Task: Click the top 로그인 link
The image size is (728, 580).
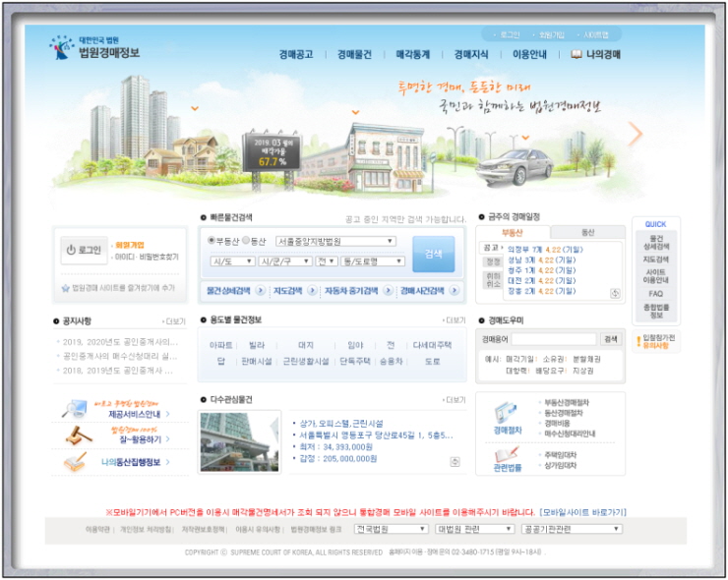Action: [x=510, y=34]
